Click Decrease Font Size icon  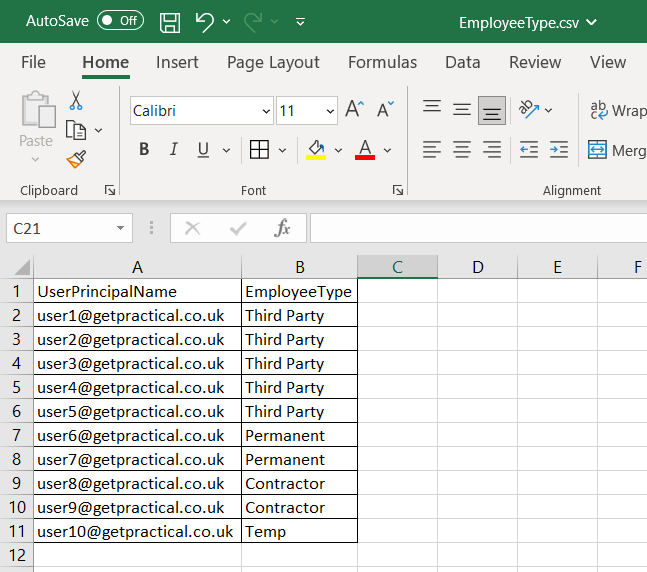(x=385, y=109)
